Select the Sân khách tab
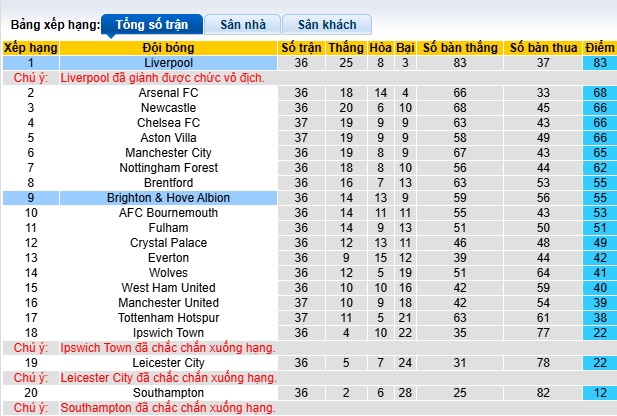This screenshot has width=617, height=416. pos(326,24)
